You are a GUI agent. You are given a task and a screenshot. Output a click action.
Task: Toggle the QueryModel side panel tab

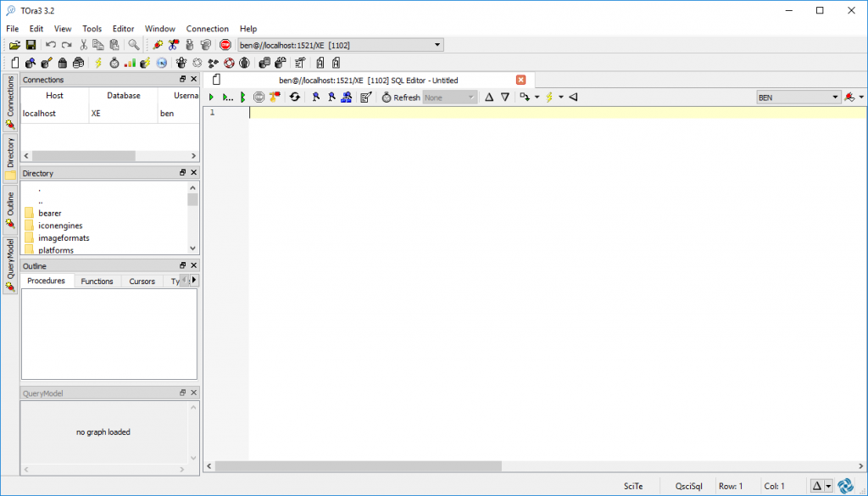(x=10, y=264)
